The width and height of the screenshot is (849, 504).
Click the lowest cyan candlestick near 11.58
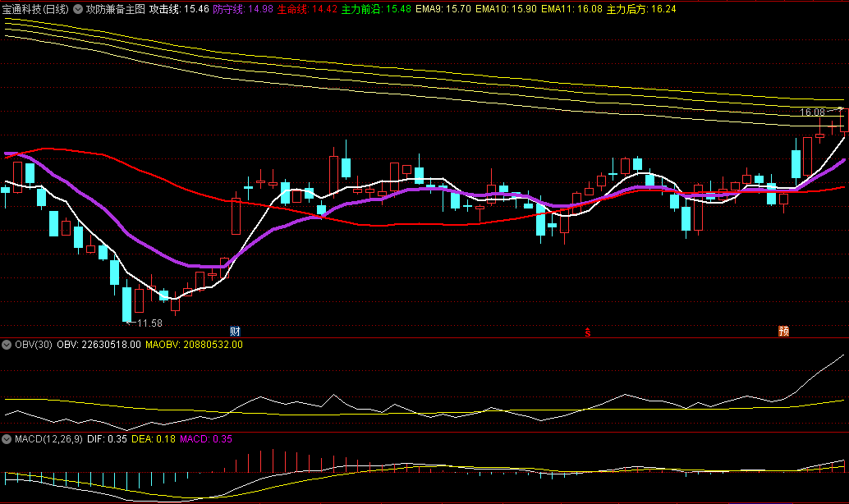click(x=126, y=305)
